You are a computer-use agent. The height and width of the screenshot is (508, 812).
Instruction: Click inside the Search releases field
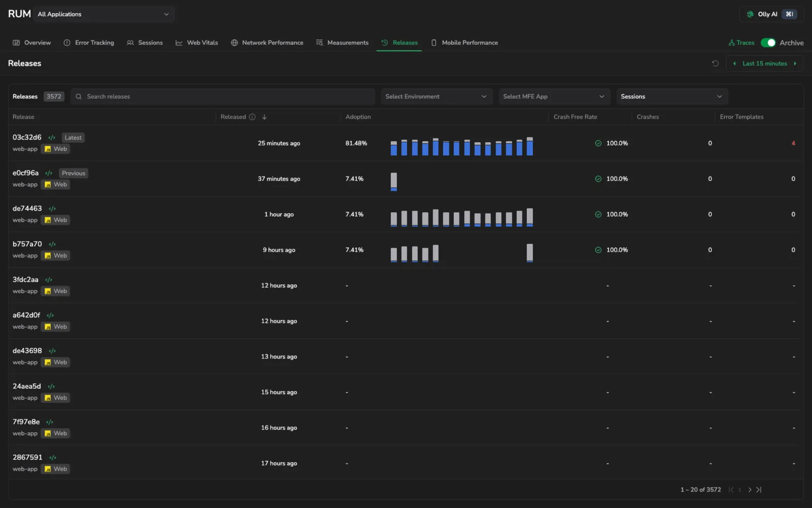pos(223,97)
